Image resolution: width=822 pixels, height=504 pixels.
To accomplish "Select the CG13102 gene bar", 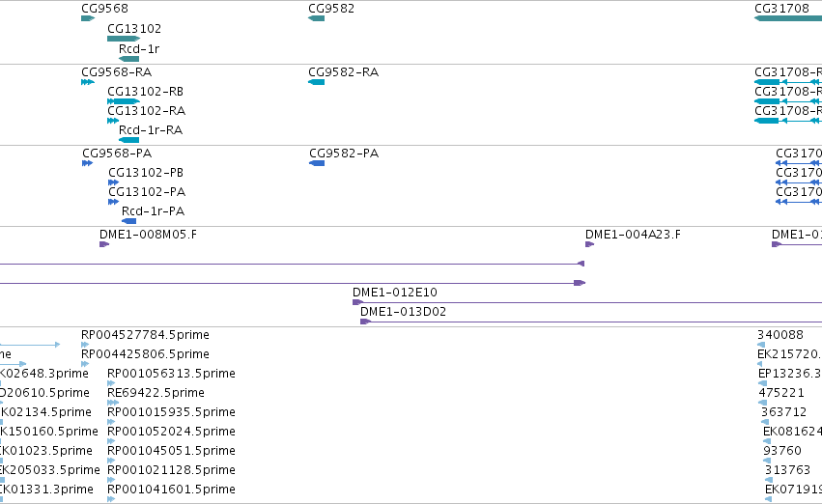I will tap(124, 39).
